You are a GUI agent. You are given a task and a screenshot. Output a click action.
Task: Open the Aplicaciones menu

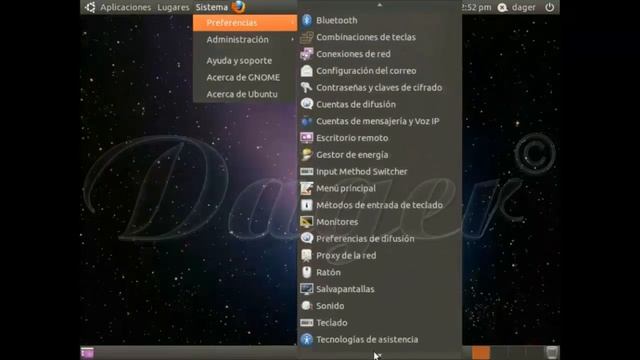(126, 7)
